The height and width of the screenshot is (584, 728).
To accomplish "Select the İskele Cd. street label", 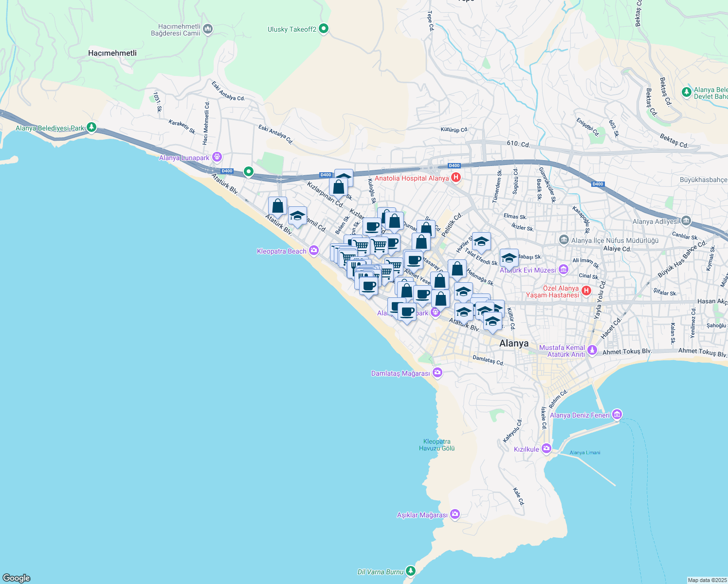I will [544, 418].
